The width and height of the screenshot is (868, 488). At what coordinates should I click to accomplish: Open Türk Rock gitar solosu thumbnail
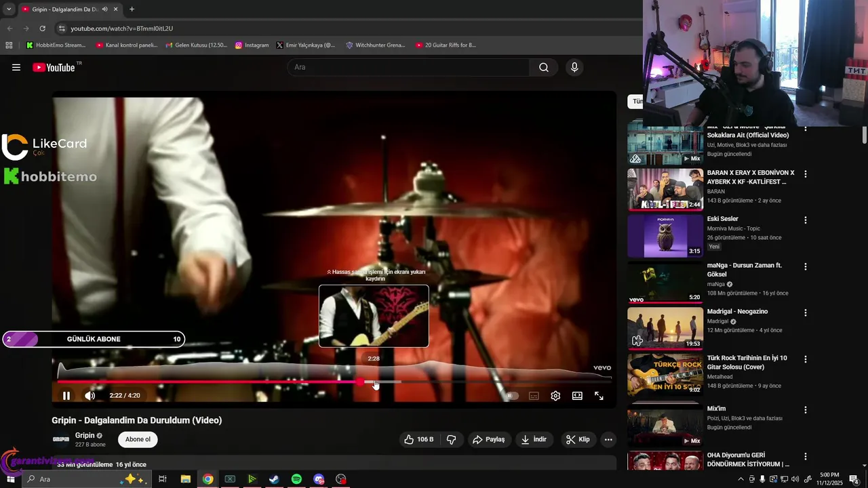(665, 375)
